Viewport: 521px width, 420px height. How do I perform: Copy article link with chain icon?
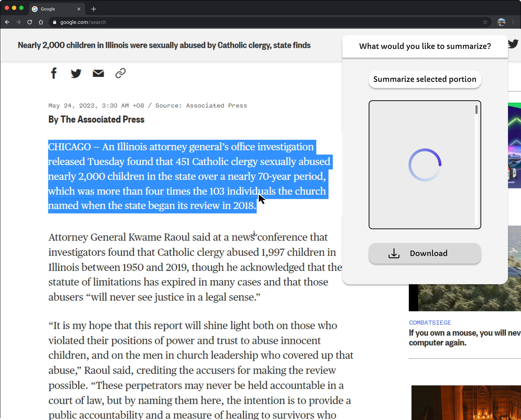click(x=120, y=73)
